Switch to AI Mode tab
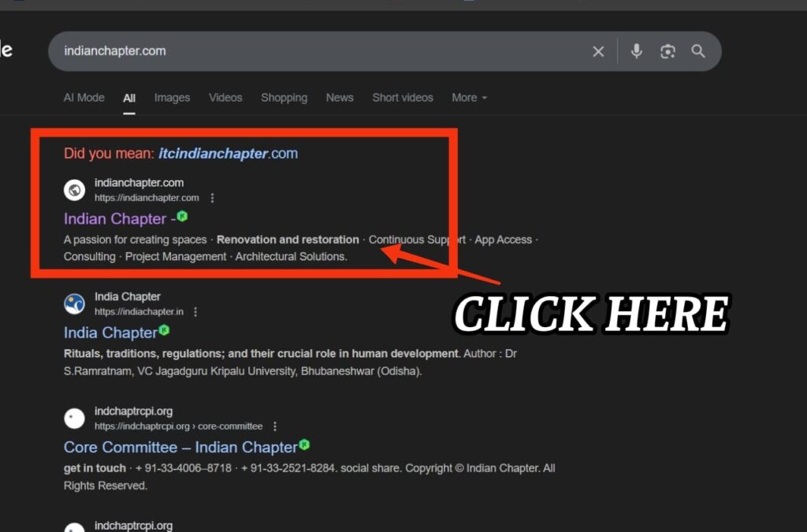This screenshot has height=532, width=807. (84, 98)
